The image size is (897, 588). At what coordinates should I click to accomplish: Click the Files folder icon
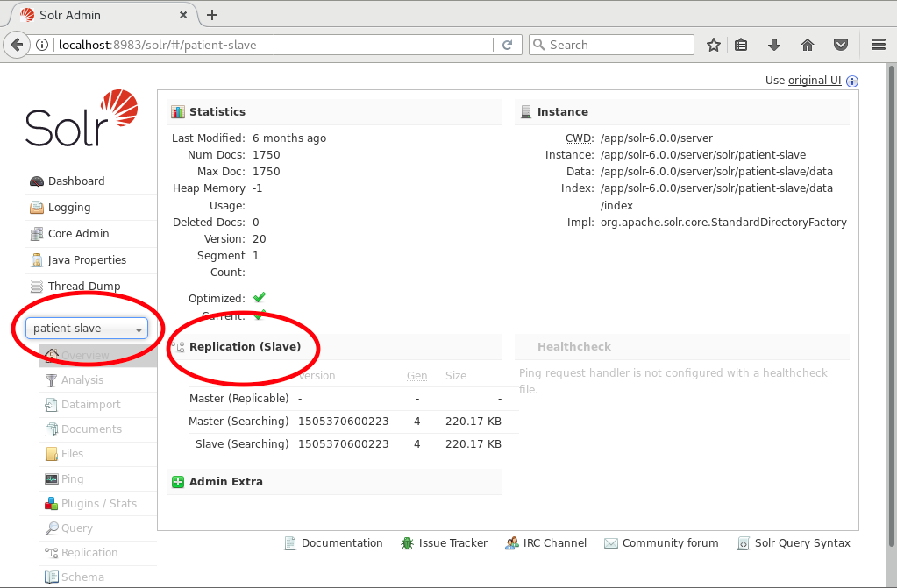pyautogui.click(x=52, y=454)
